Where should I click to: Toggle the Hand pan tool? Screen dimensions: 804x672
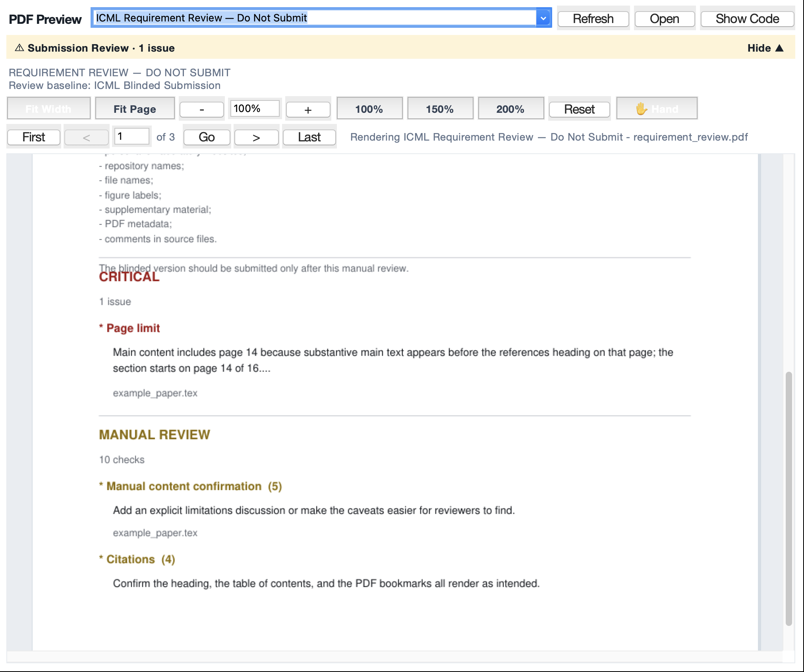[657, 109]
